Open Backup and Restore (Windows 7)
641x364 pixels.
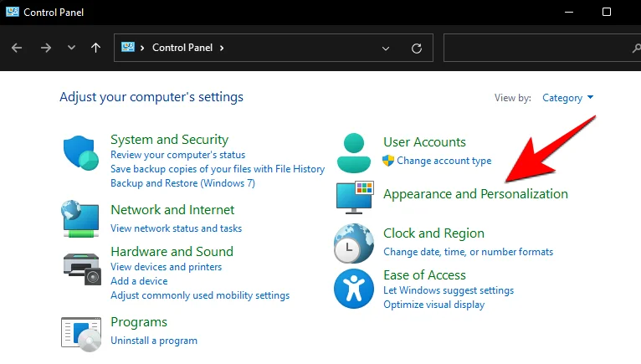pos(182,182)
